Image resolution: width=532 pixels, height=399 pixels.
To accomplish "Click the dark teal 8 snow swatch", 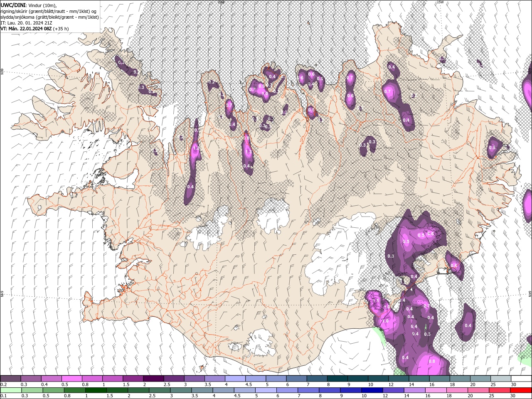I will [x=337, y=379].
